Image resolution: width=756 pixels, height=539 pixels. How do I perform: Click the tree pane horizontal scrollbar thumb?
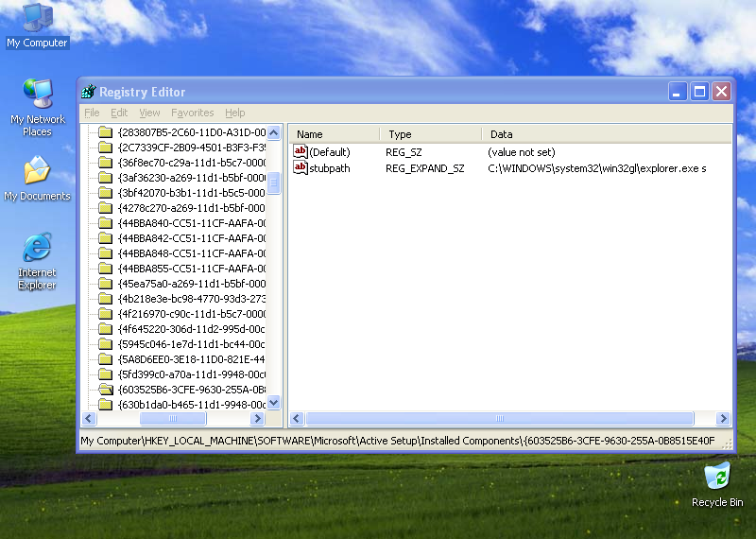(173, 418)
